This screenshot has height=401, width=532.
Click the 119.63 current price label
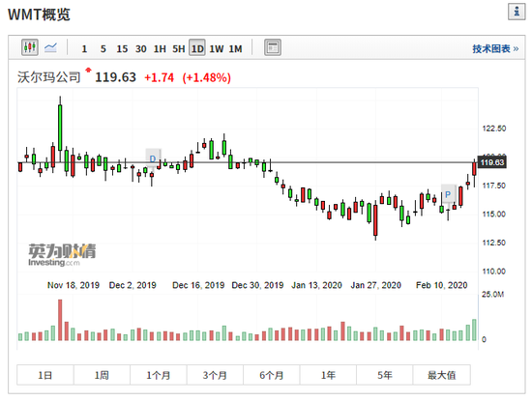(492, 162)
